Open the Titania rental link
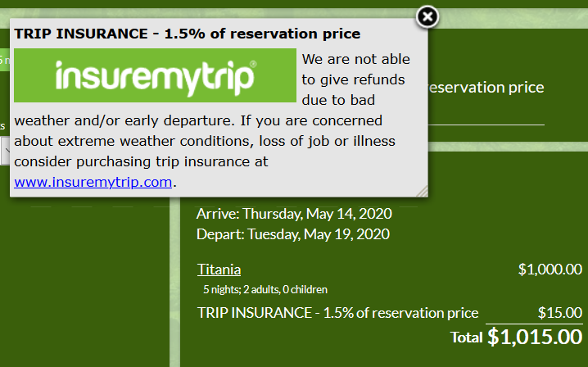Image resolution: width=588 pixels, height=367 pixels. 219,270
